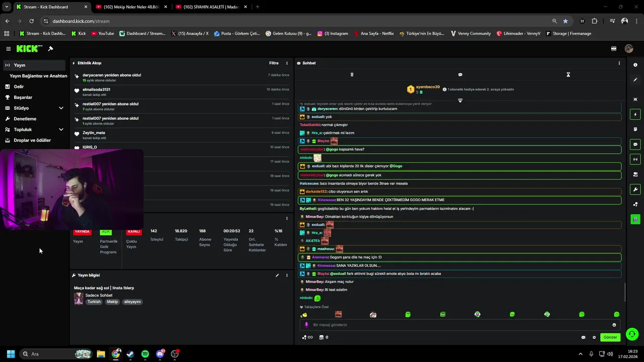This screenshot has height=362, width=644.
Task: Open the Gelir sidebar item
Action: point(34,86)
